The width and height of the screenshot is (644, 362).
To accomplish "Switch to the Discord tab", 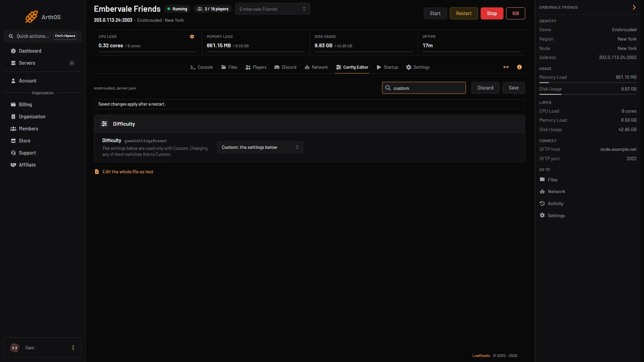I will [285, 67].
